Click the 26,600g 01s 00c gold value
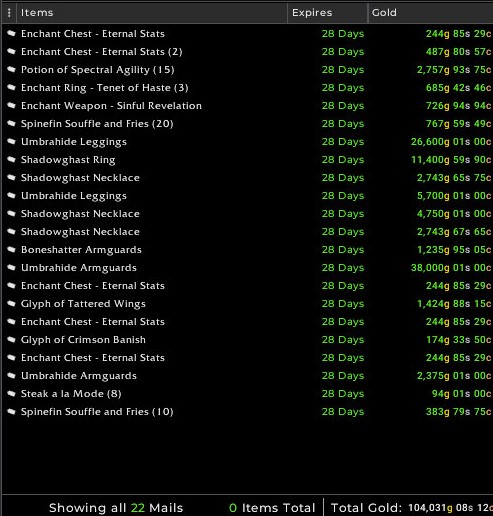The height and width of the screenshot is (516, 493). pyautogui.click(x=451, y=142)
